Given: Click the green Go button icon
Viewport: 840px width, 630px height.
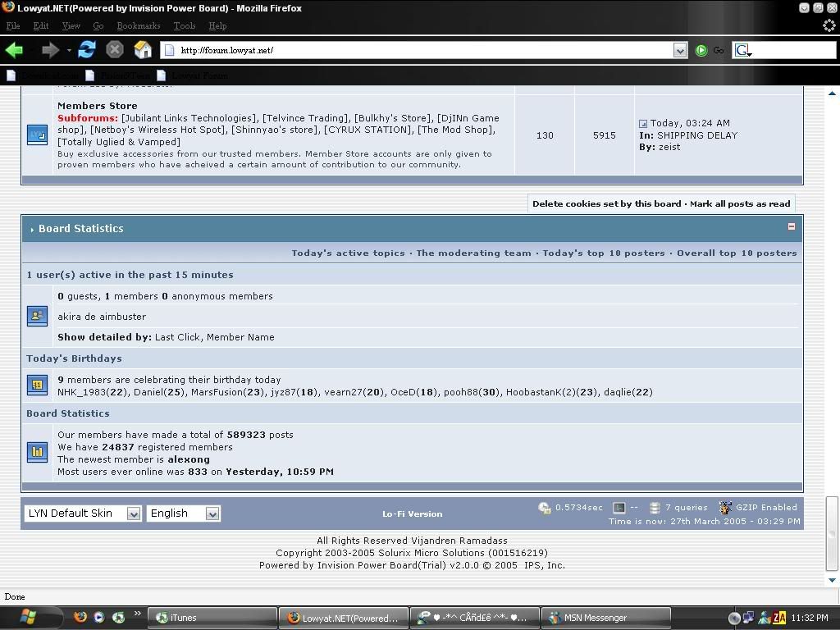Looking at the screenshot, I should (x=701, y=50).
